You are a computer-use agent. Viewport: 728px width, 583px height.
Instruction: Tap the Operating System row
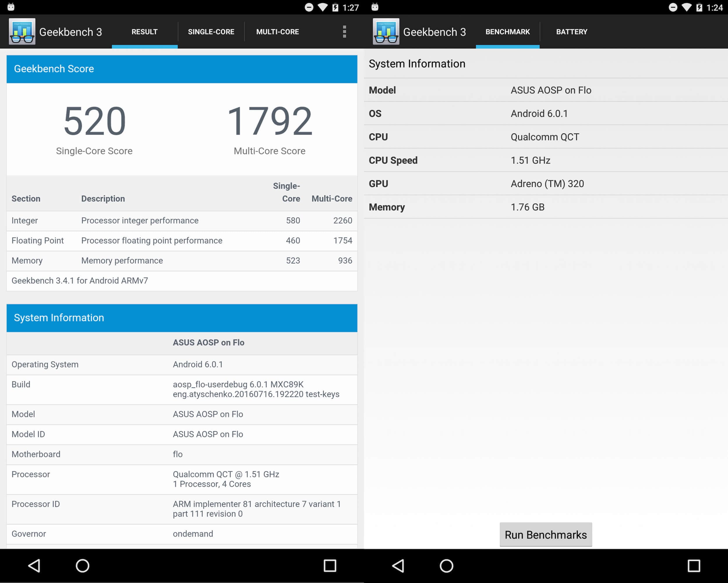(182, 364)
